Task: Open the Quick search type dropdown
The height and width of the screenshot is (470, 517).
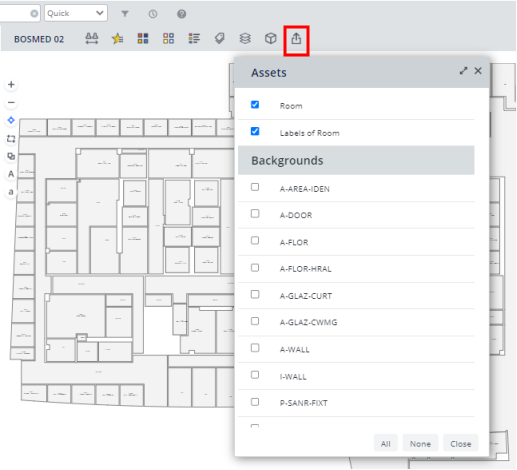Action: [x=76, y=13]
